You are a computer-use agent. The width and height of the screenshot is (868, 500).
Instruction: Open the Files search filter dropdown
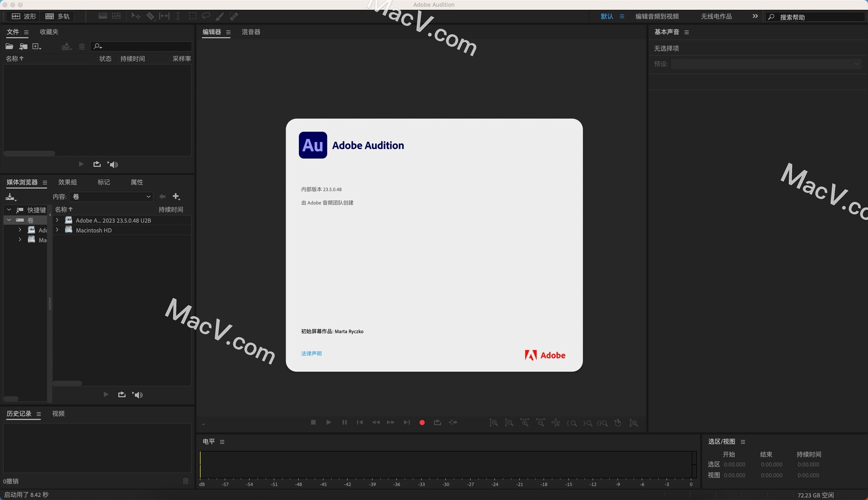click(98, 47)
